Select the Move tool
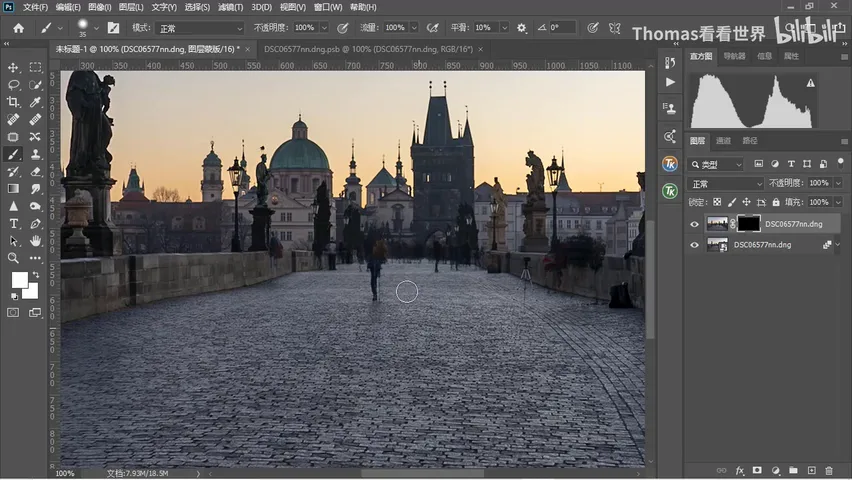 pos(13,67)
